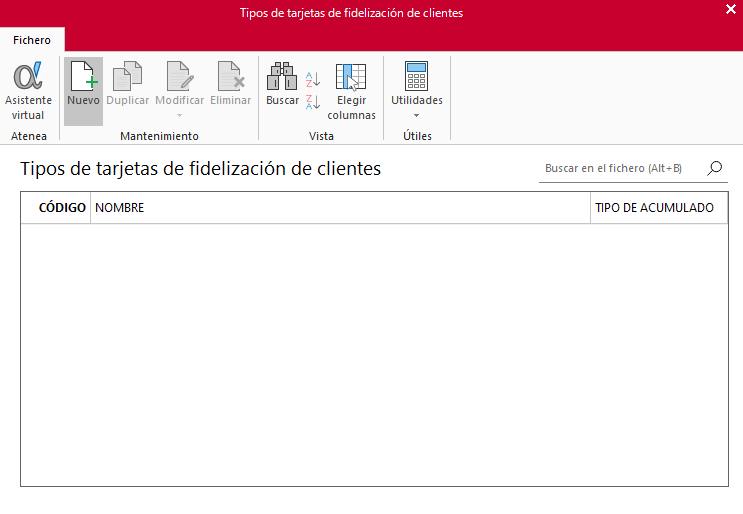Expand the Utilidades dropdown arrow
This screenshot has height=514, width=743.
pyautogui.click(x=417, y=116)
